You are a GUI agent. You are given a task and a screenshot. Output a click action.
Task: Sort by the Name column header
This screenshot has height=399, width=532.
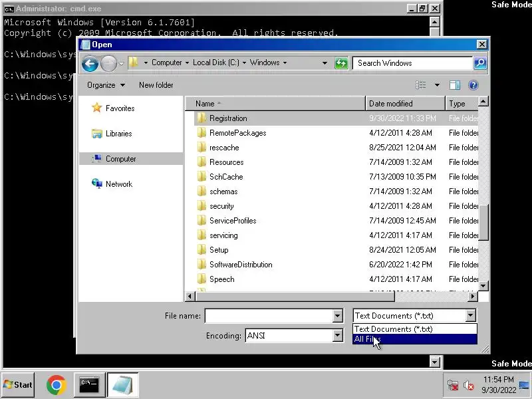coord(275,104)
